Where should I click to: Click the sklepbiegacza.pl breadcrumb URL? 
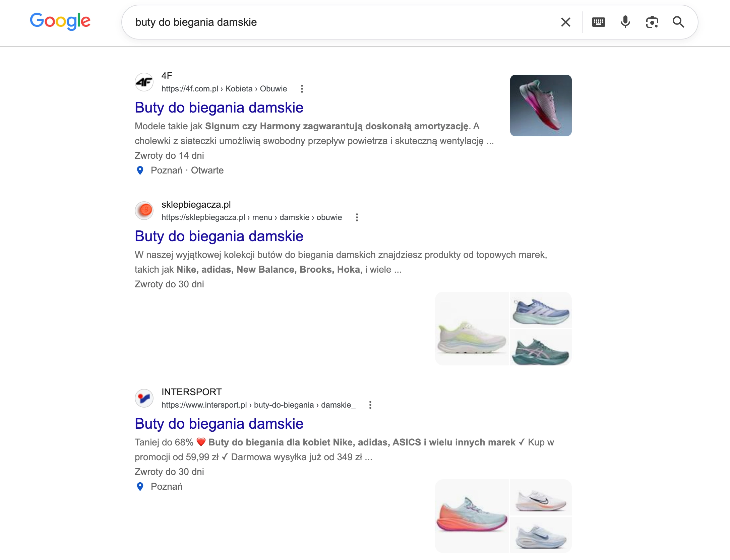[252, 217]
